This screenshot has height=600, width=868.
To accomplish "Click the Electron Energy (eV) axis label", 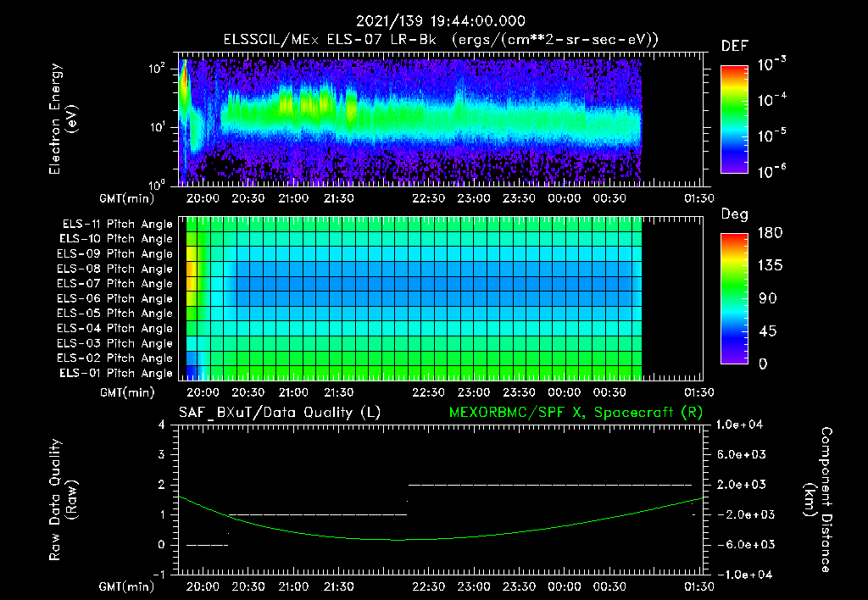I will pyautogui.click(x=62, y=119).
